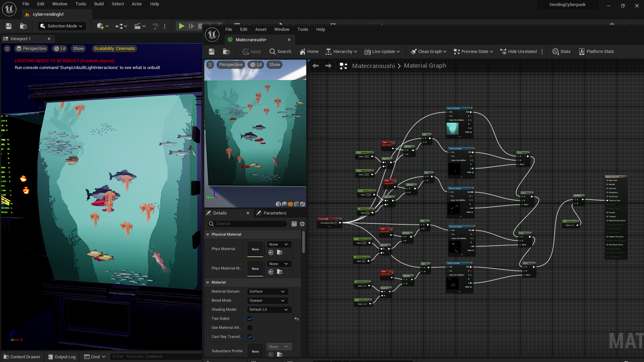
Task: Open Asset menu in material editor
Action: (261, 29)
